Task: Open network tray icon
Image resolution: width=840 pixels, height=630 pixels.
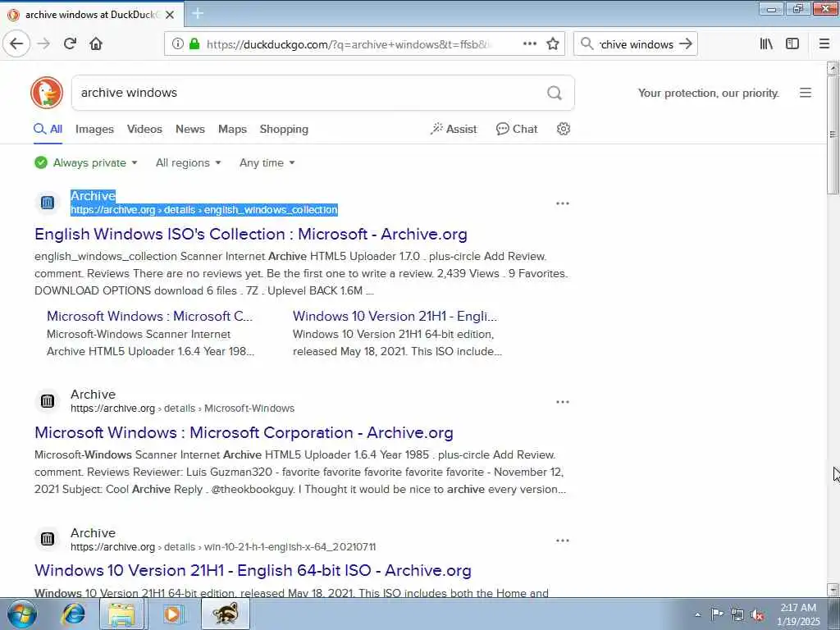Action: click(x=737, y=614)
